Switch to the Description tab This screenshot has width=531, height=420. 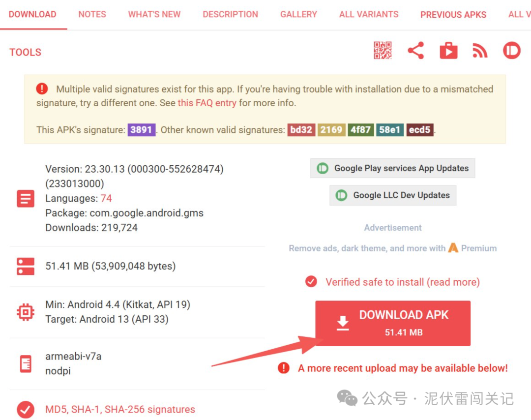coord(230,14)
